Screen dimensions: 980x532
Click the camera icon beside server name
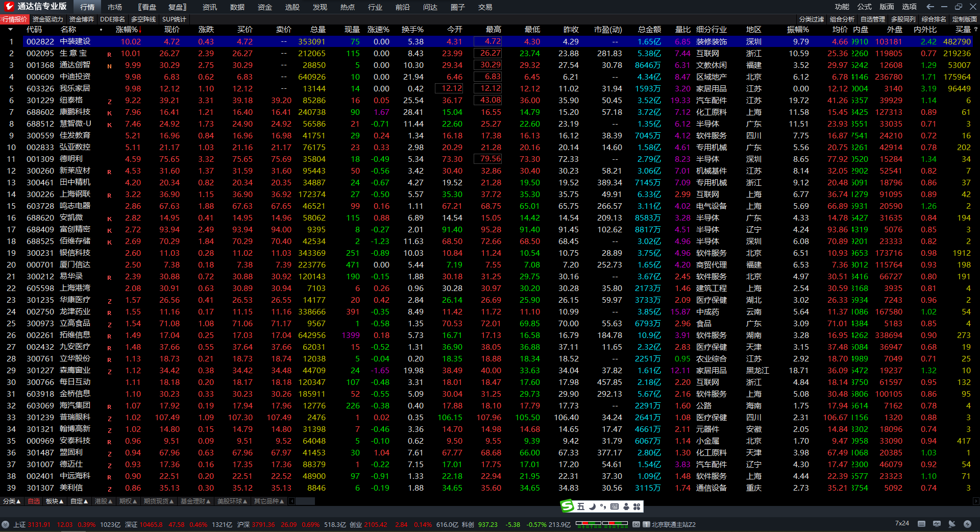click(636, 524)
